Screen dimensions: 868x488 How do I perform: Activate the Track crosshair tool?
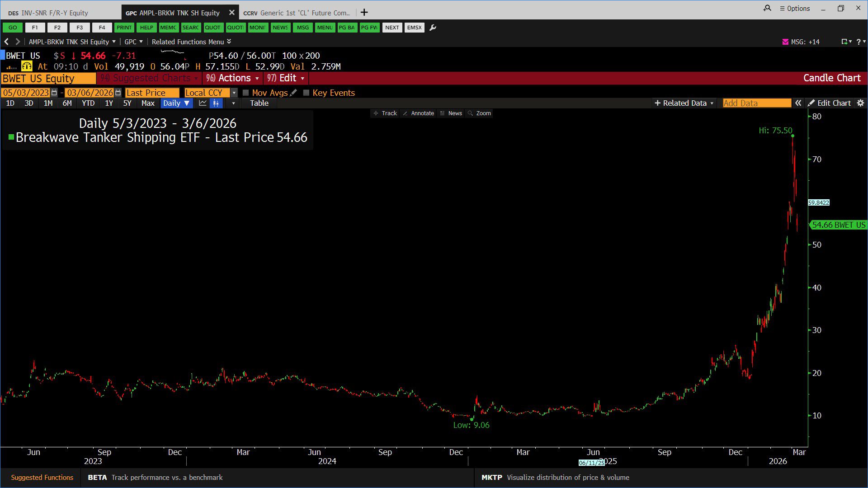coord(385,113)
